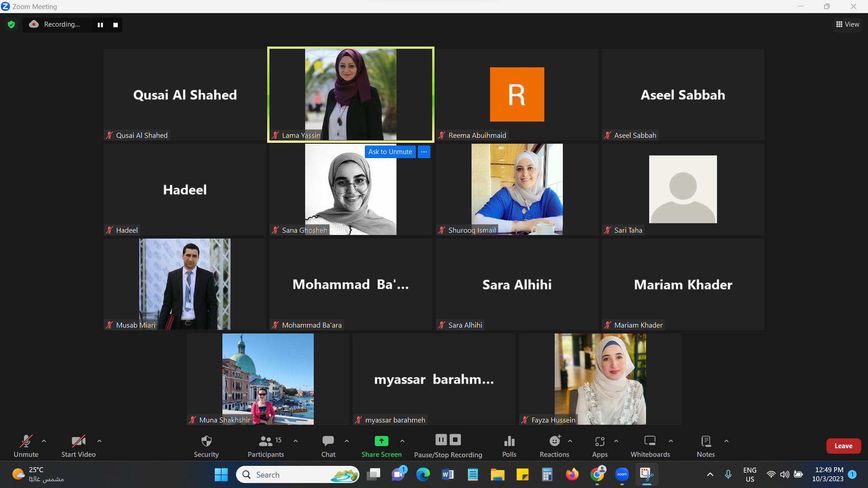
Task: Click the encryption green shield icon
Action: coord(11,24)
